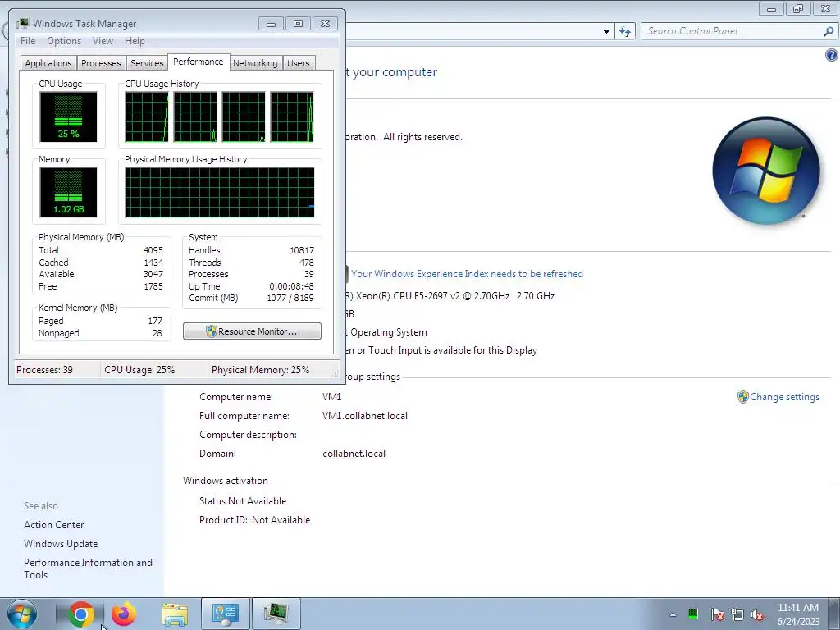The image size is (840, 630).
Task: Click the search magnifier icon
Action: pos(829,31)
